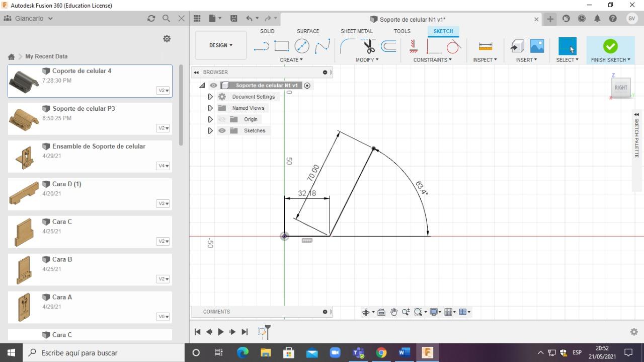The width and height of the screenshot is (644, 362).
Task: Select the Fit Point Spline tool
Action: tap(323, 46)
